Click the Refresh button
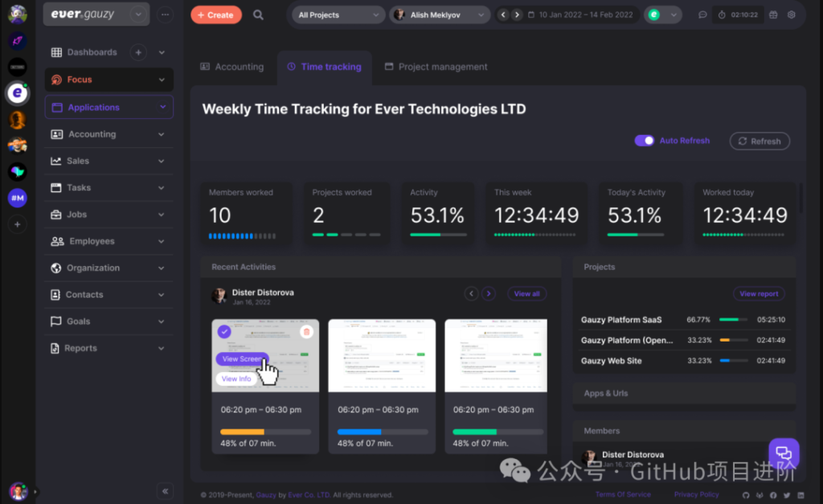Image resolution: width=823 pixels, height=504 pixels. coord(760,141)
